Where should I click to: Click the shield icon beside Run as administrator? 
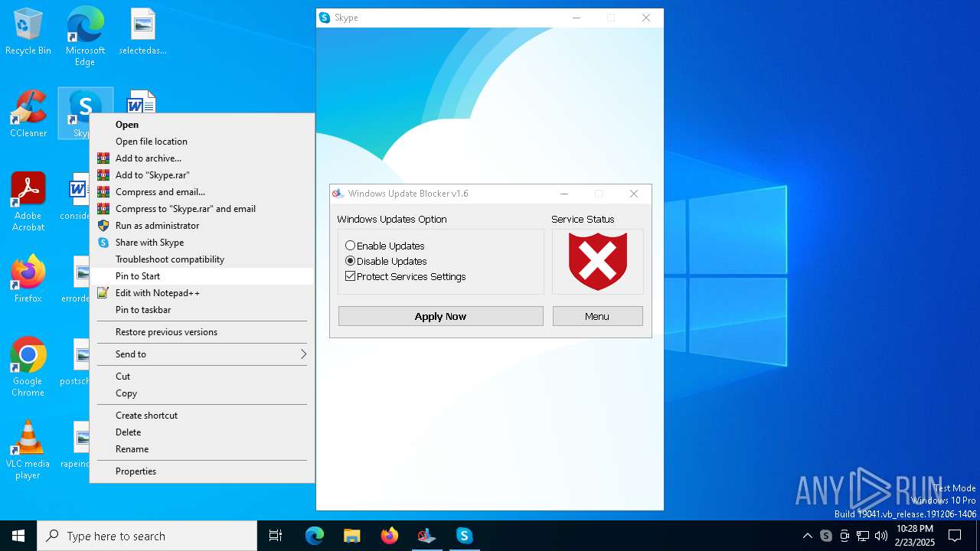click(x=103, y=226)
